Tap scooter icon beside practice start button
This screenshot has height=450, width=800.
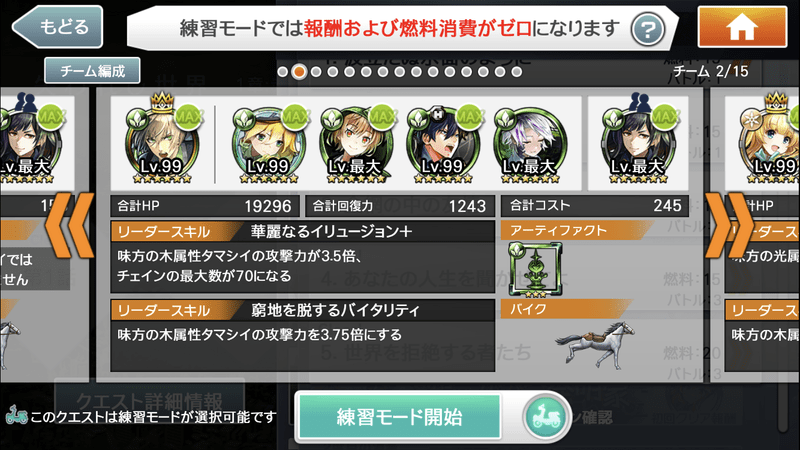point(546,417)
